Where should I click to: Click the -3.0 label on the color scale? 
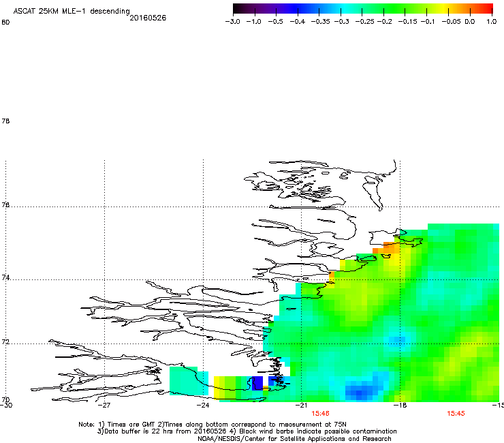233,22
